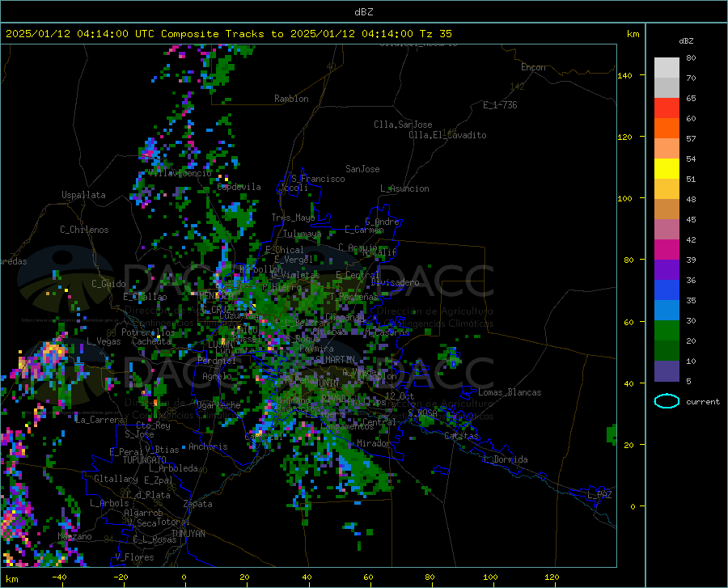Click the 'C_Chilenos' place label
Screen dimensions: 728x588
point(84,230)
